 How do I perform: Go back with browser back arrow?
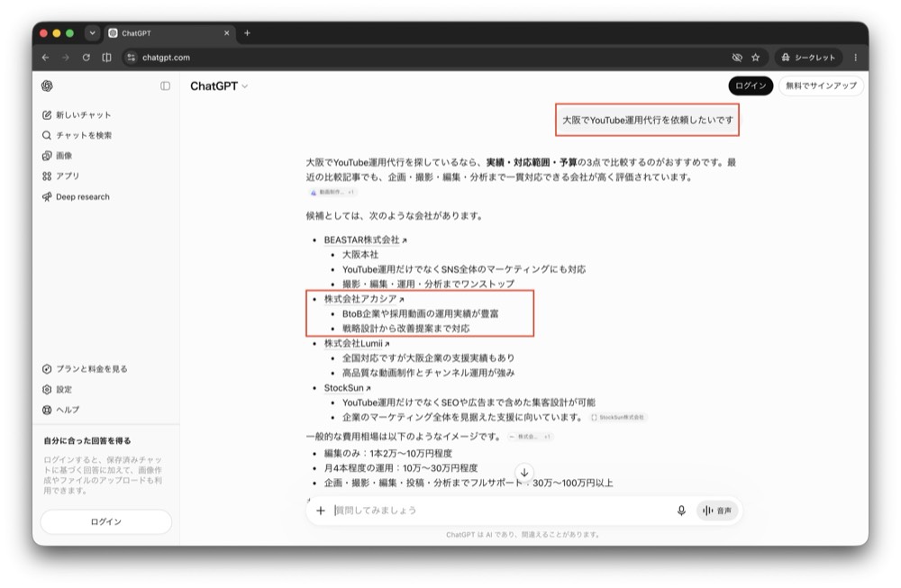[45, 58]
